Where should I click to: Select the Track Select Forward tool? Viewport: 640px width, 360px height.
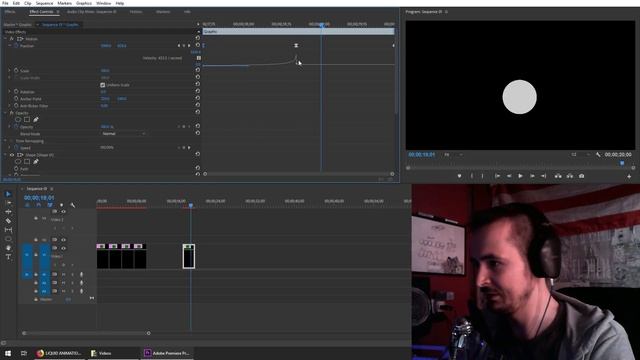point(8,203)
